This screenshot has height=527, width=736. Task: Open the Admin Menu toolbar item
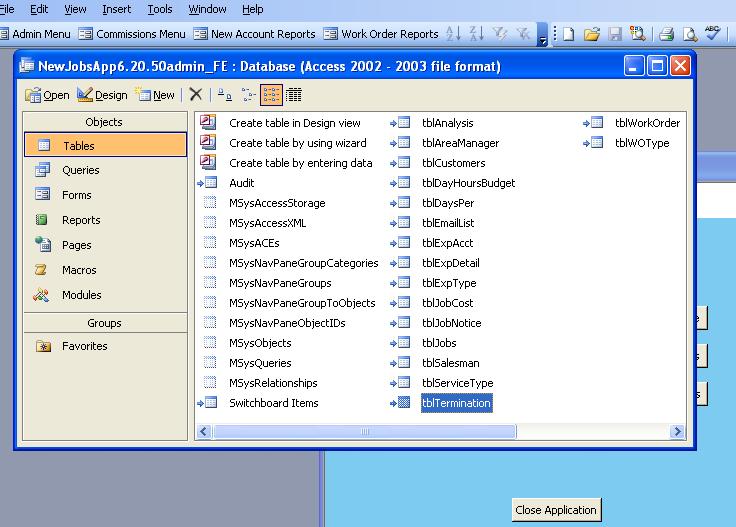coord(35,34)
